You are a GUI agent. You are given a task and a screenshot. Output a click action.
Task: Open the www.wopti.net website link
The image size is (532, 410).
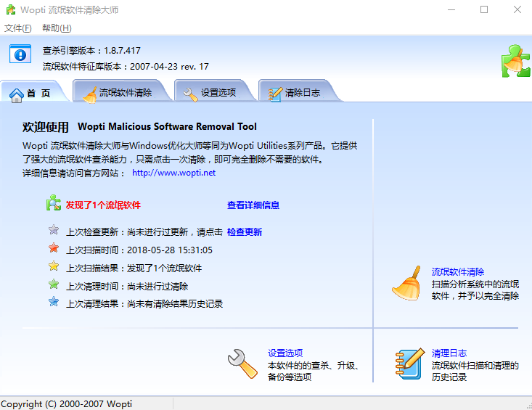click(173, 173)
